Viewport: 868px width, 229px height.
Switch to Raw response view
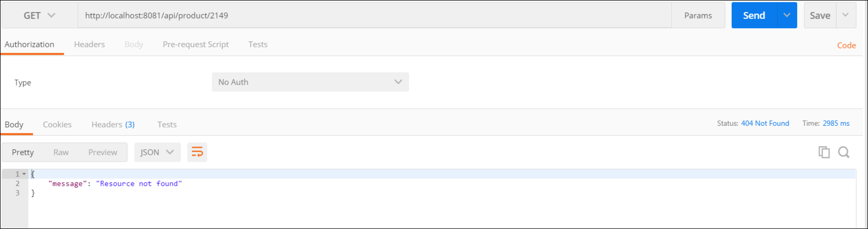coord(61,152)
